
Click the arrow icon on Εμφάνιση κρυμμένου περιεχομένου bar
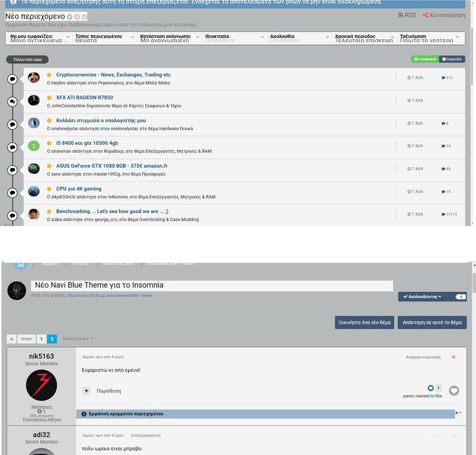coord(84,414)
